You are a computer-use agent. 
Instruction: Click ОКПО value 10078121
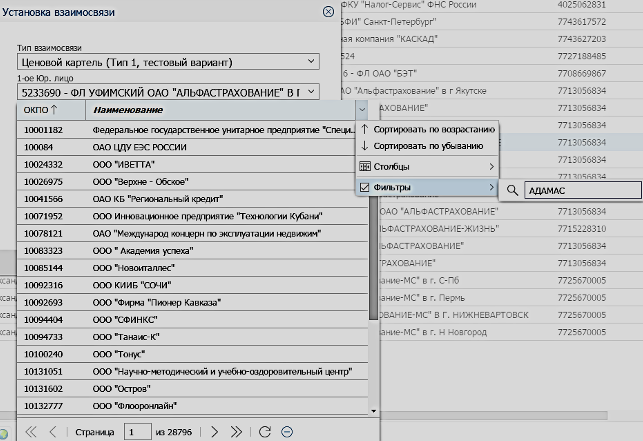pyautogui.click(x=43, y=233)
